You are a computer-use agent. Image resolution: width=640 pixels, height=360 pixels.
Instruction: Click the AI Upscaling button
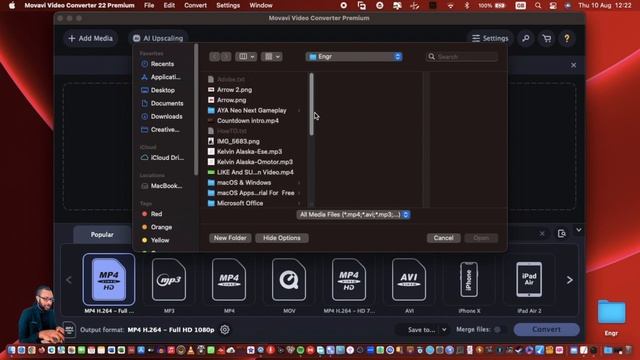pyautogui.click(x=158, y=38)
